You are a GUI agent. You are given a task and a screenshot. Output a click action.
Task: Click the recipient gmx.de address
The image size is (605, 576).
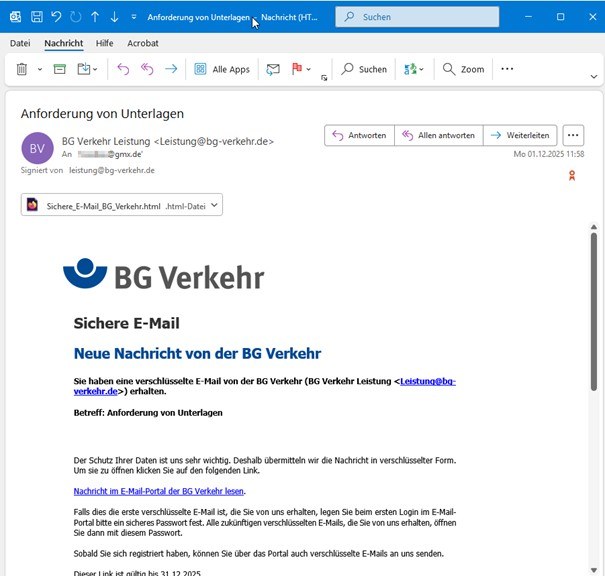110,154
